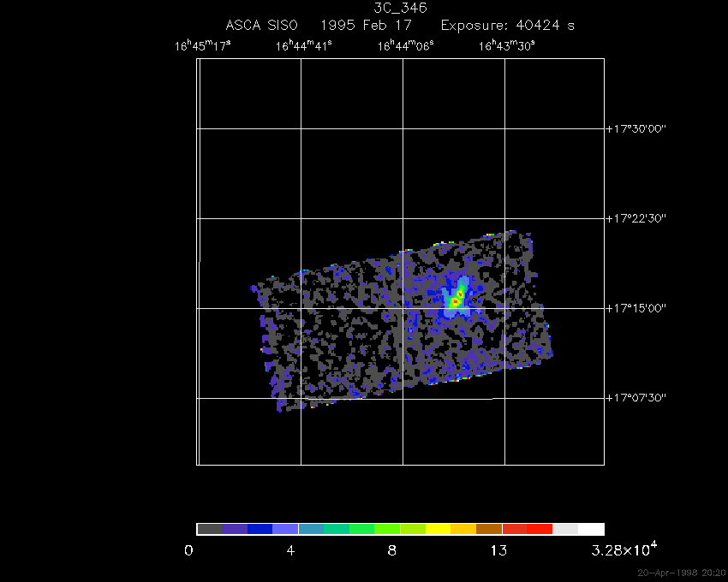
Task: Click the 3.28×10⁴ colorbar maximum label
Action: (x=623, y=549)
